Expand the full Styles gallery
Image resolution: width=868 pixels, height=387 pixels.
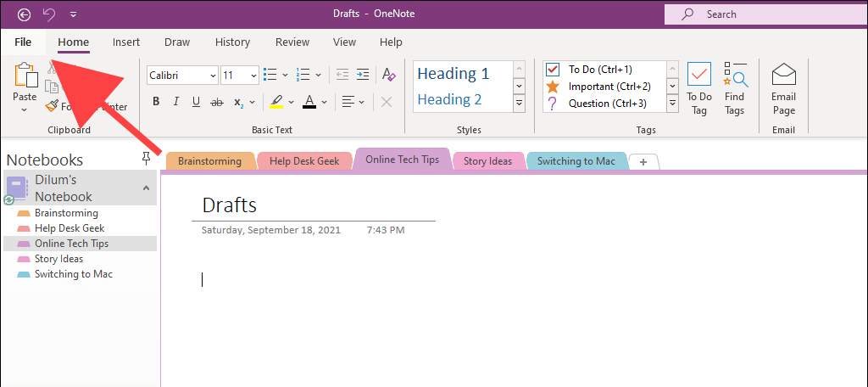point(519,104)
